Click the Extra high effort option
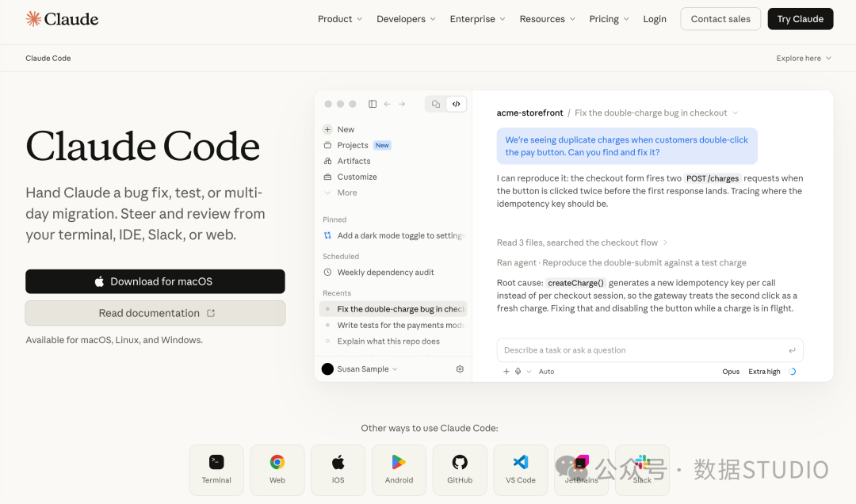Image resolution: width=856 pixels, height=504 pixels. click(x=764, y=372)
